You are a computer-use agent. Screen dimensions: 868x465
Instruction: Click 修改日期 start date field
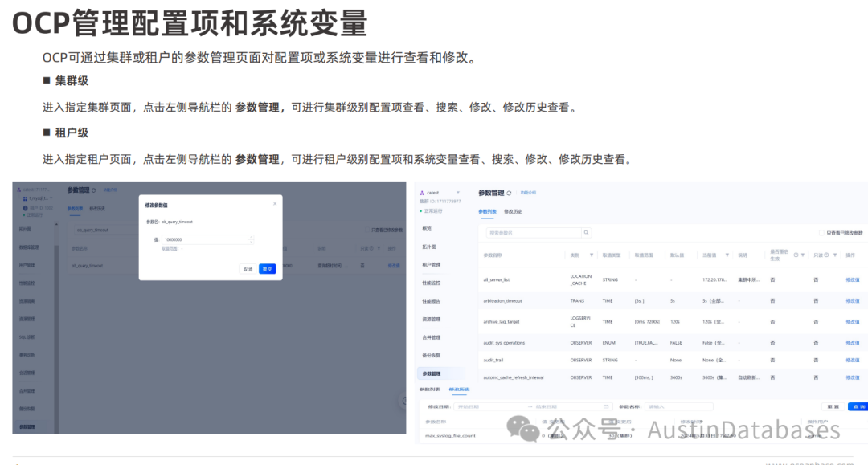click(490, 406)
